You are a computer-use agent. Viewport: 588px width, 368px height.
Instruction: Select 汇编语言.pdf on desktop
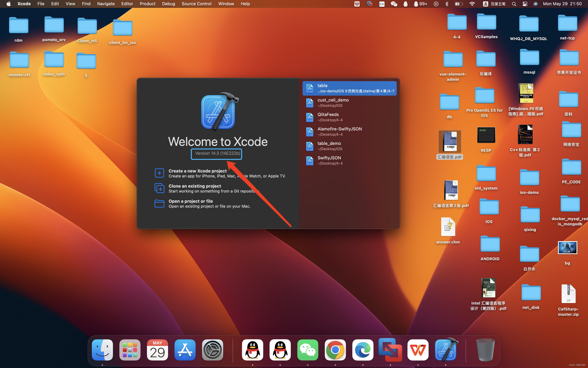click(450, 145)
